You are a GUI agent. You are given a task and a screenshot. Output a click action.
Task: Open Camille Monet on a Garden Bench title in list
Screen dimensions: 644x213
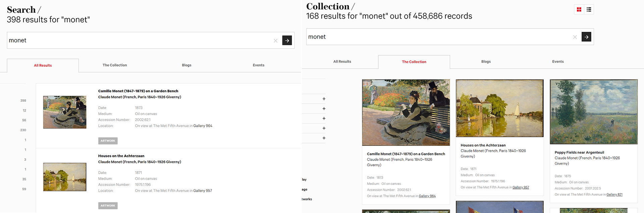(x=138, y=91)
